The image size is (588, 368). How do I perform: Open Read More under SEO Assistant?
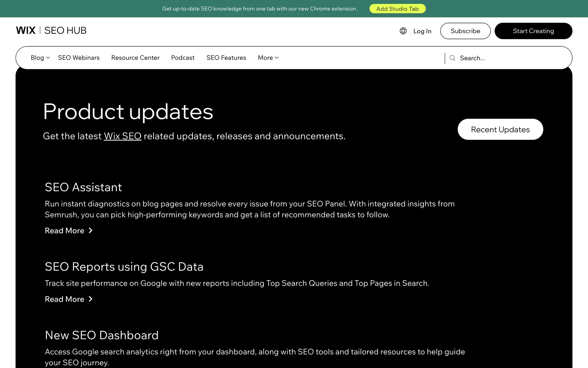click(x=65, y=231)
